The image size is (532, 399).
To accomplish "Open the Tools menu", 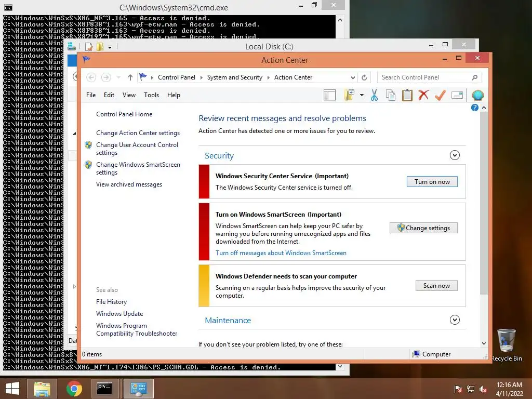I will point(151,95).
